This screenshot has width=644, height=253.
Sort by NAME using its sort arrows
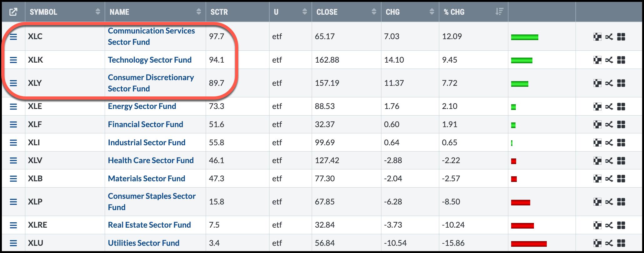tap(199, 12)
